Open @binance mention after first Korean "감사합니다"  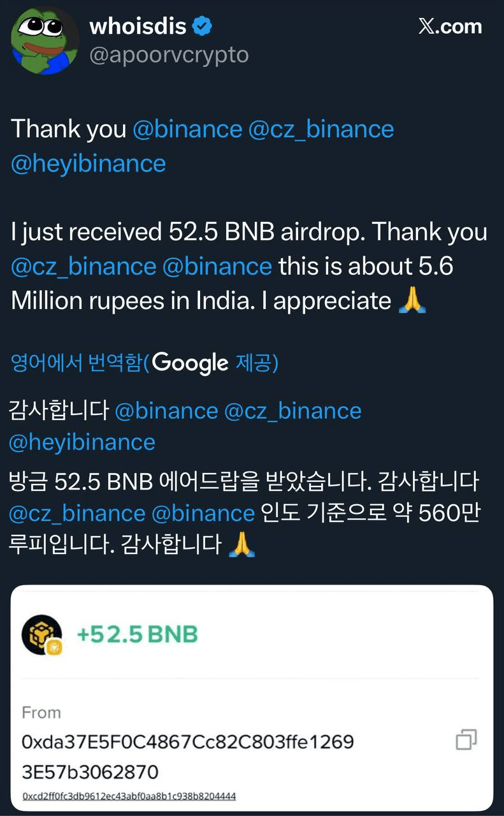click(x=166, y=411)
